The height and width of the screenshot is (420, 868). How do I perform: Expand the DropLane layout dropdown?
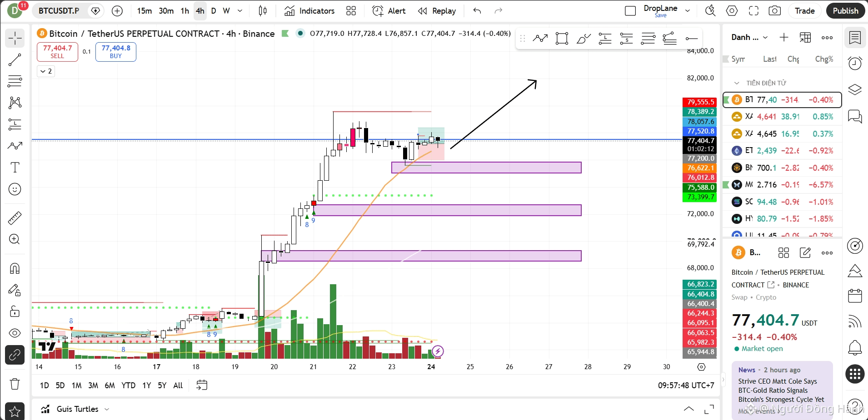point(688,11)
